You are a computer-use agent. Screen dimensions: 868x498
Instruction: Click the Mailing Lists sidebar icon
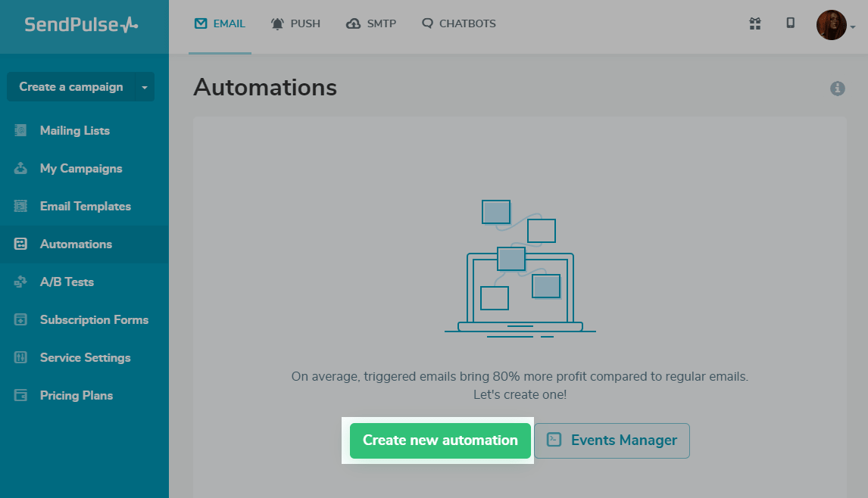point(20,130)
